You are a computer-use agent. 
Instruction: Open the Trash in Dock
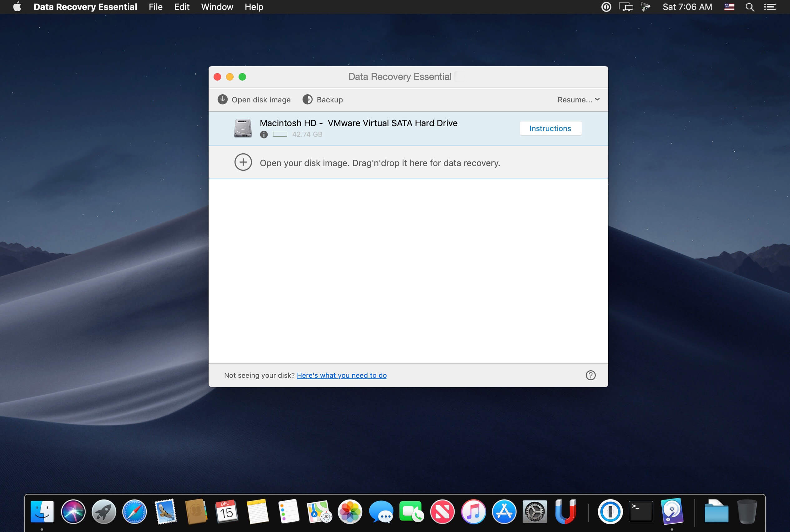747,511
